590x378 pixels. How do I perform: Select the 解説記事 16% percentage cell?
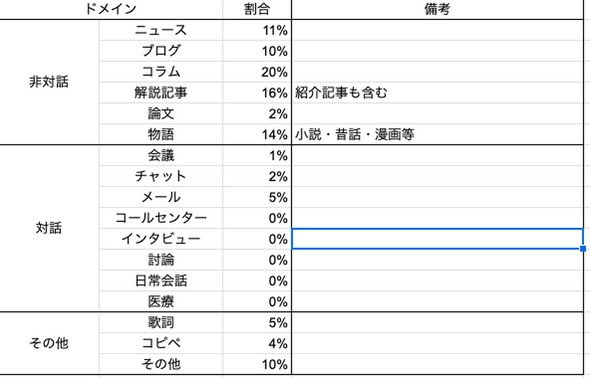pos(257,93)
